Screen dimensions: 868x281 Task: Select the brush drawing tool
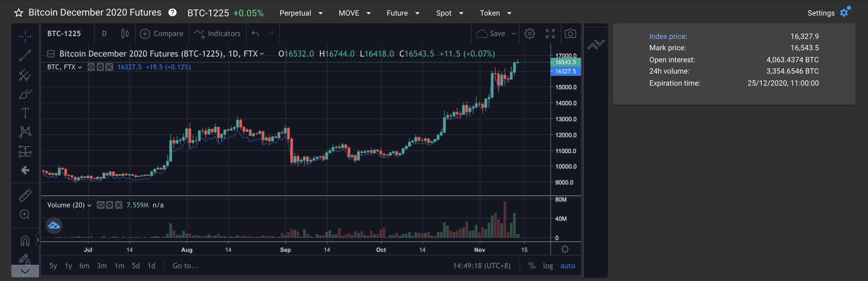tap(25, 94)
